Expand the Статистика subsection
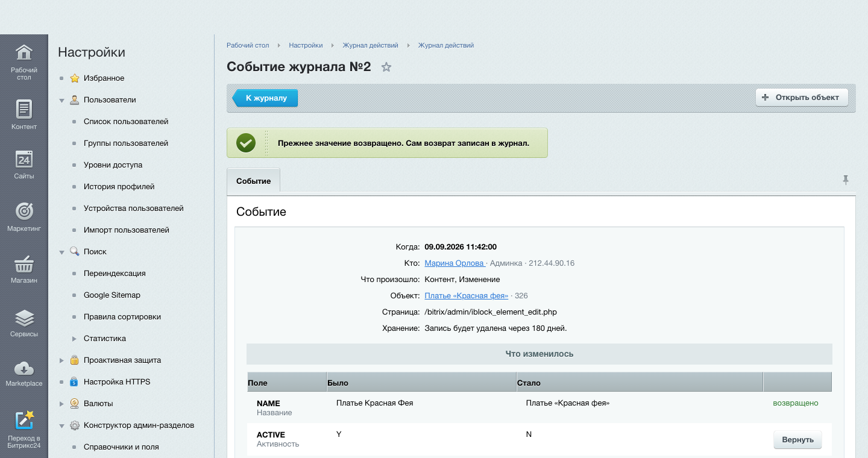This screenshot has height=458, width=868. coord(75,339)
